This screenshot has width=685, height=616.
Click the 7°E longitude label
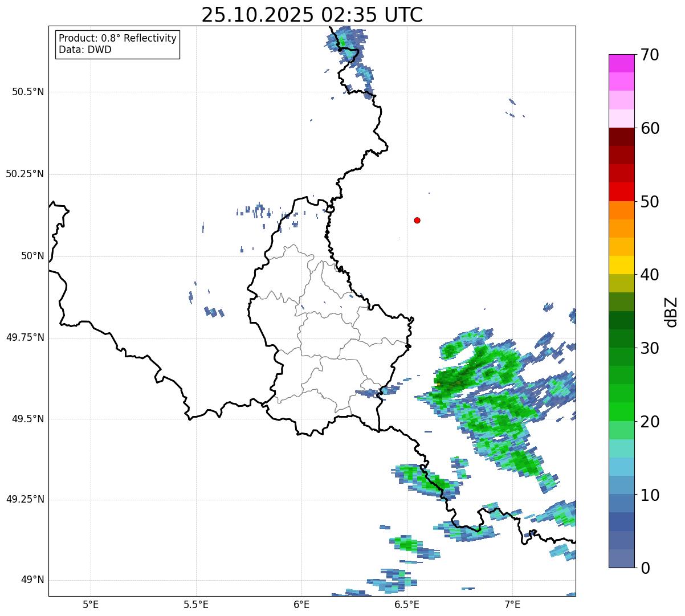pyautogui.click(x=512, y=604)
